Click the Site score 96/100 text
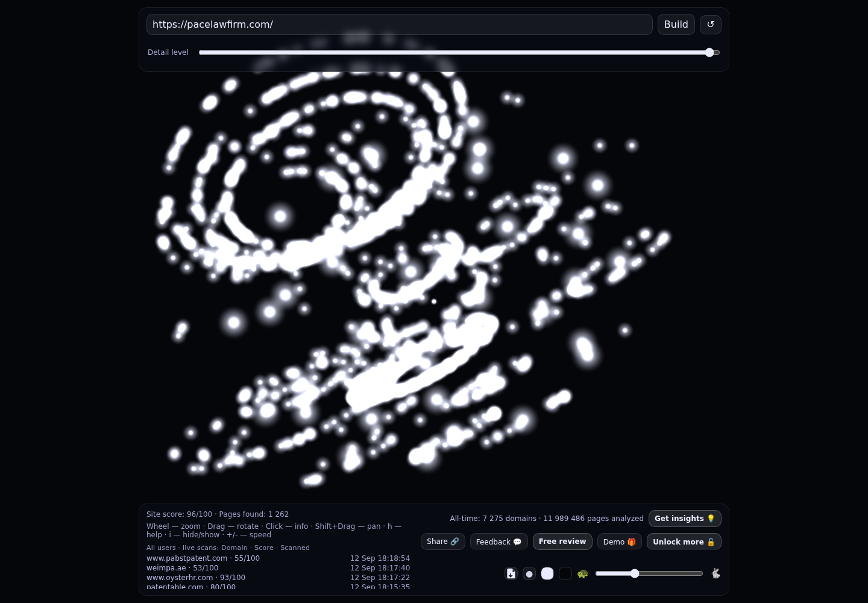The image size is (868, 603). (x=179, y=514)
